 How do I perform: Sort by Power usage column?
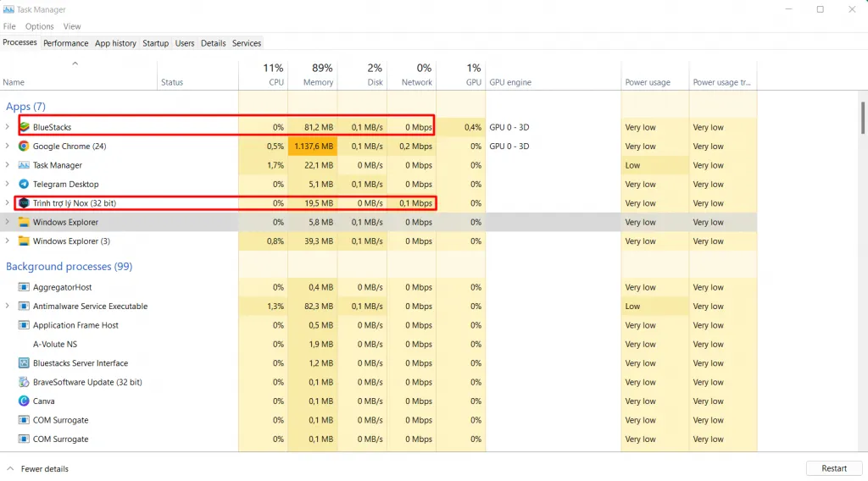coord(655,75)
